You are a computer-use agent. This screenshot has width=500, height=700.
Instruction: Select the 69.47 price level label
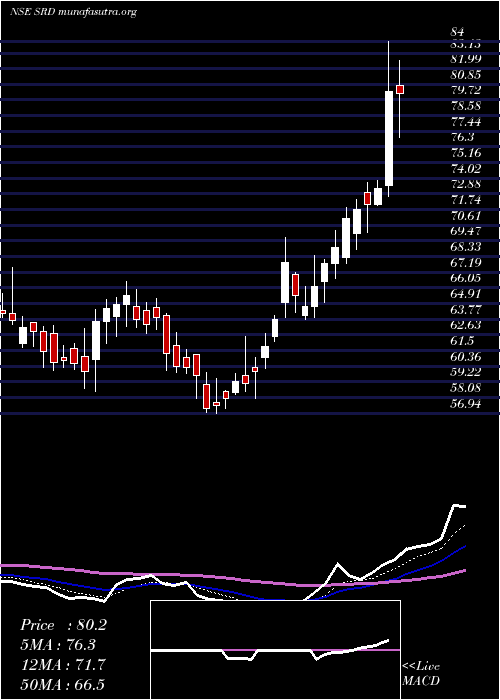[x=466, y=231]
